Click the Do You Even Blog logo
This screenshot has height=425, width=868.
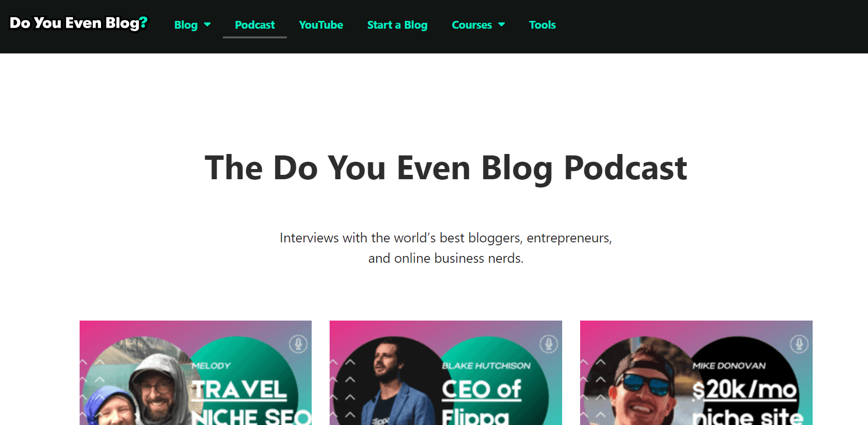click(x=79, y=23)
